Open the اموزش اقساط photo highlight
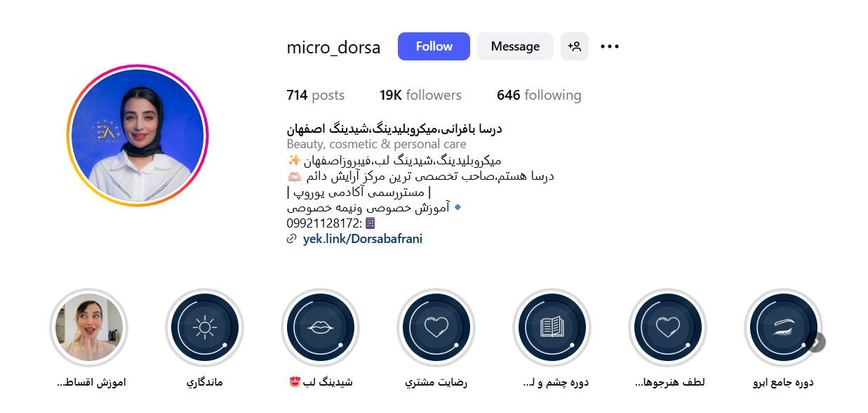The height and width of the screenshot is (413, 868). click(x=88, y=328)
